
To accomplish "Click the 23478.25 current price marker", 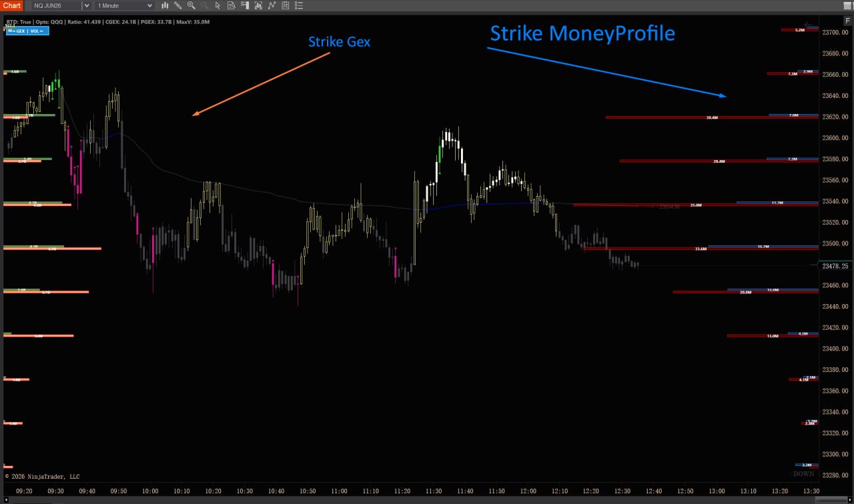I will click(835, 266).
